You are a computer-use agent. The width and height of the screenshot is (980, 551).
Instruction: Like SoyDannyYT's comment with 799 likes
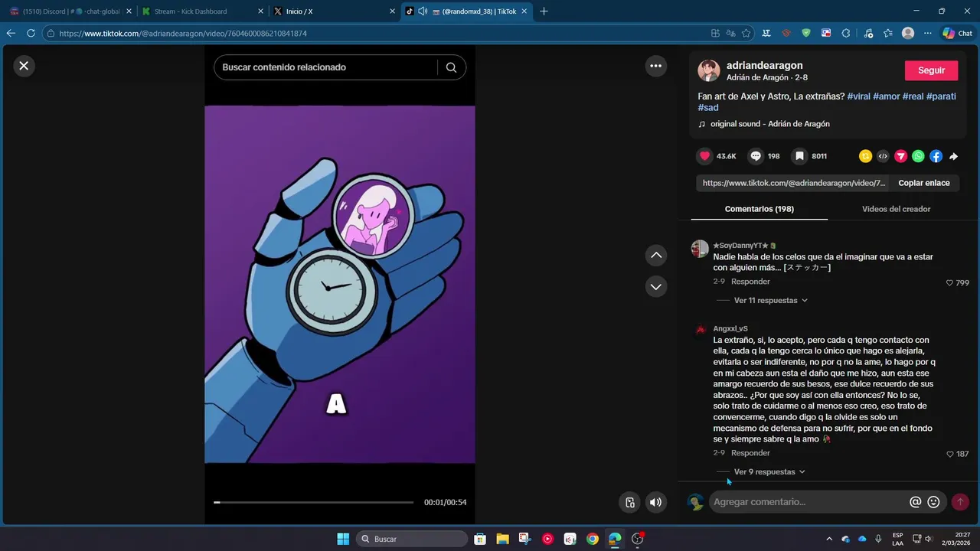point(949,283)
